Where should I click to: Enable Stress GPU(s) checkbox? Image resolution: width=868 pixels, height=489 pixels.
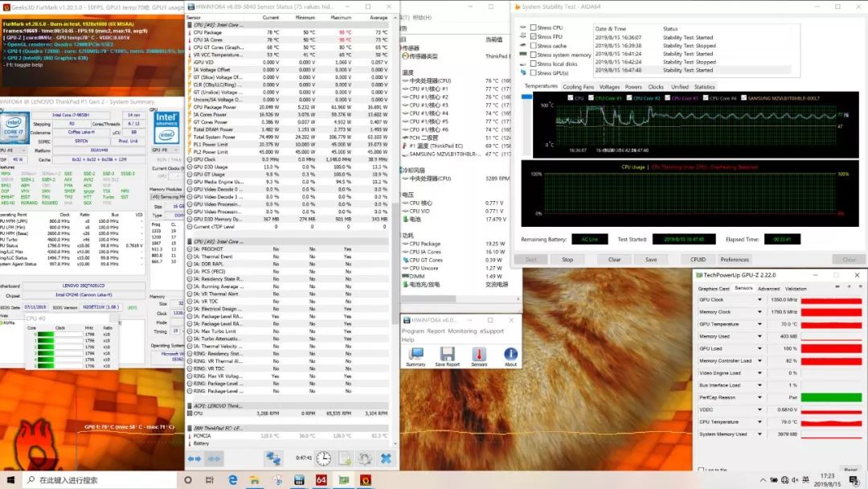[x=533, y=72]
